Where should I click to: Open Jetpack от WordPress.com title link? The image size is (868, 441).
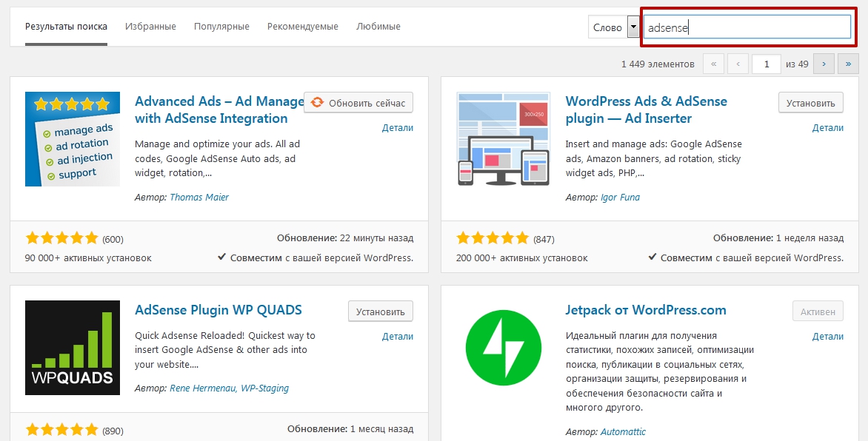point(646,310)
